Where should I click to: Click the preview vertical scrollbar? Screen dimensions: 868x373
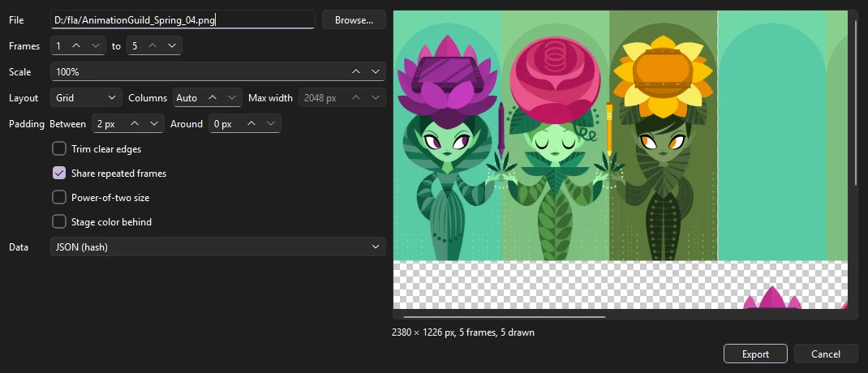click(857, 102)
